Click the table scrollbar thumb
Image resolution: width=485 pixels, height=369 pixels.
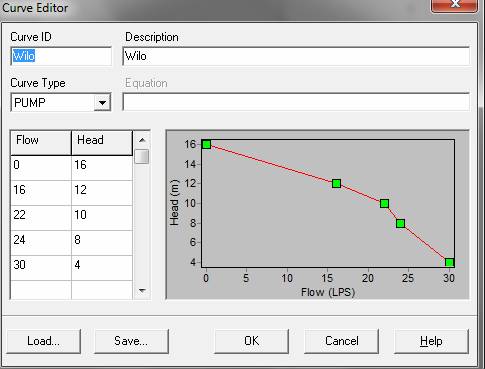142,157
